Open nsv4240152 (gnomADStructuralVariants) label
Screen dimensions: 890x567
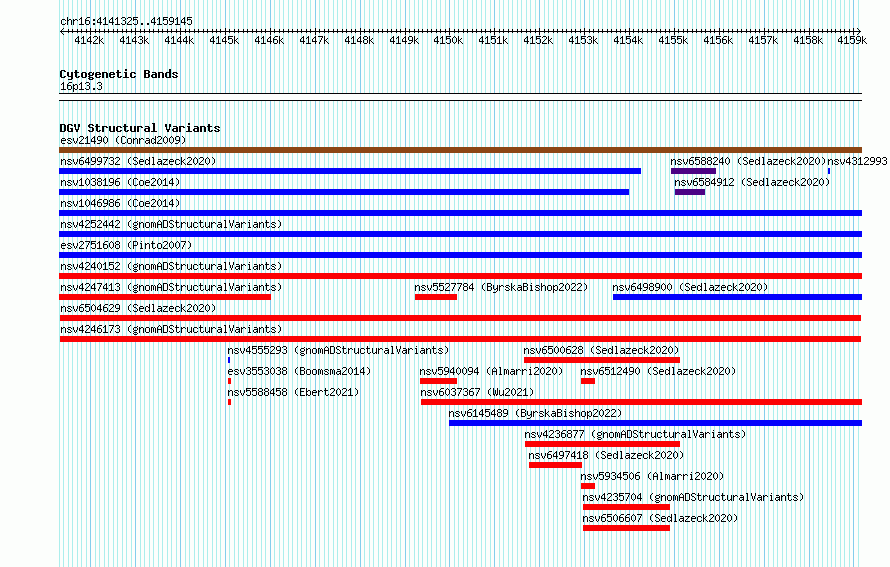tap(171, 266)
